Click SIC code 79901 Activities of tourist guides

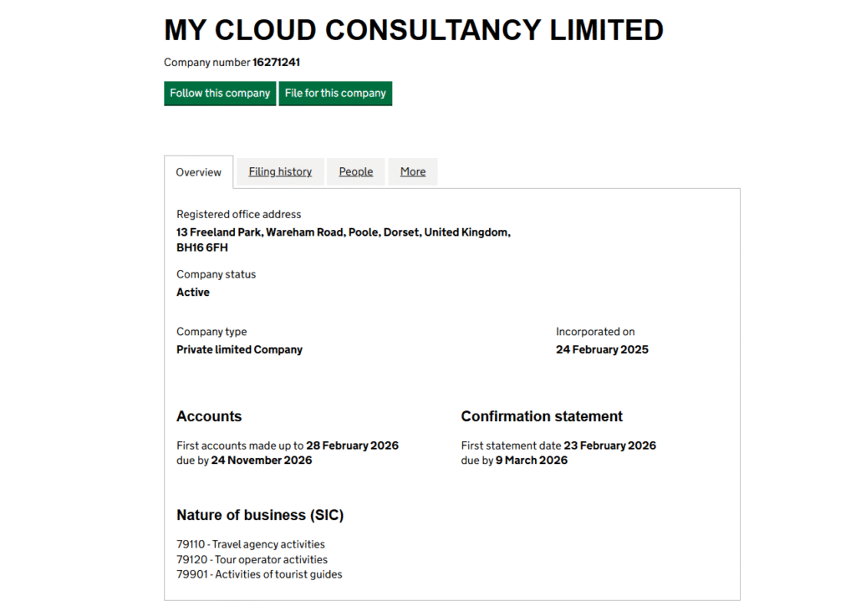point(259,574)
